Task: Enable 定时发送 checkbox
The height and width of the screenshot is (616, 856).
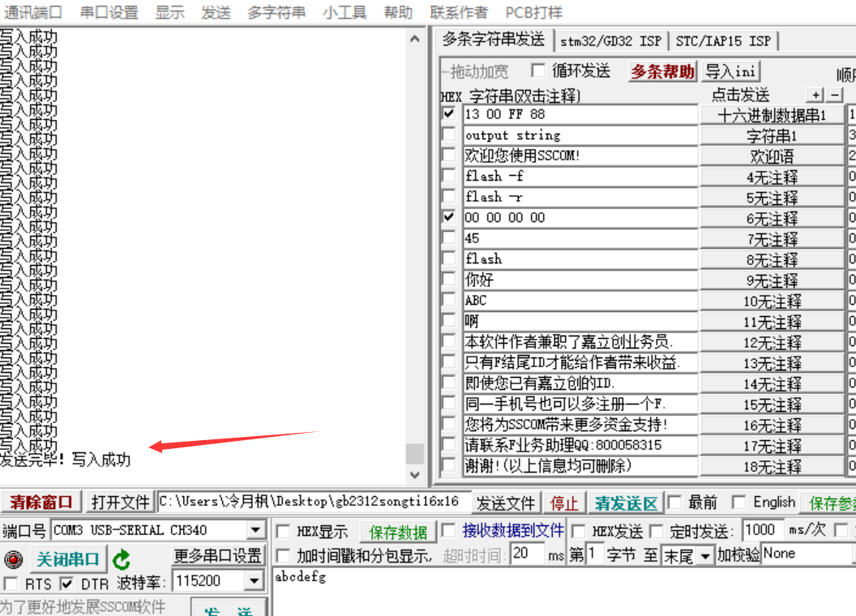Action: [x=657, y=532]
